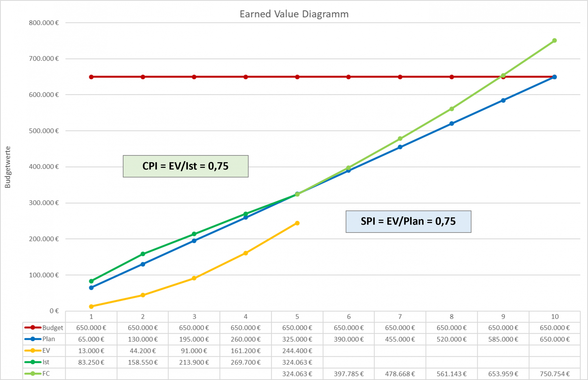The image size is (588, 380).
Task: Click the Budget data point at period 1
Action: click(91, 77)
